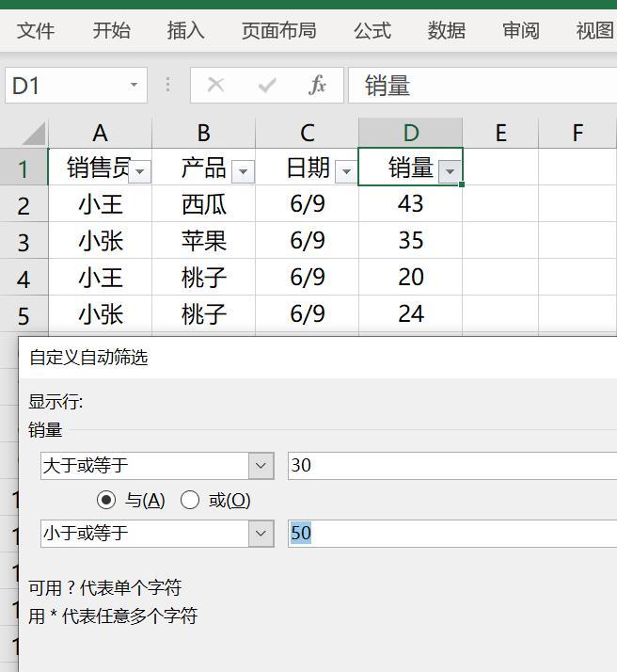Select column F header
Image resolution: width=617 pixels, height=672 pixels.
577,133
